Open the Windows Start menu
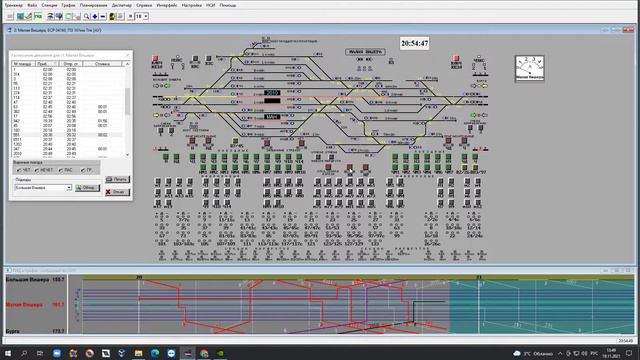640x360 pixels. [8, 353]
